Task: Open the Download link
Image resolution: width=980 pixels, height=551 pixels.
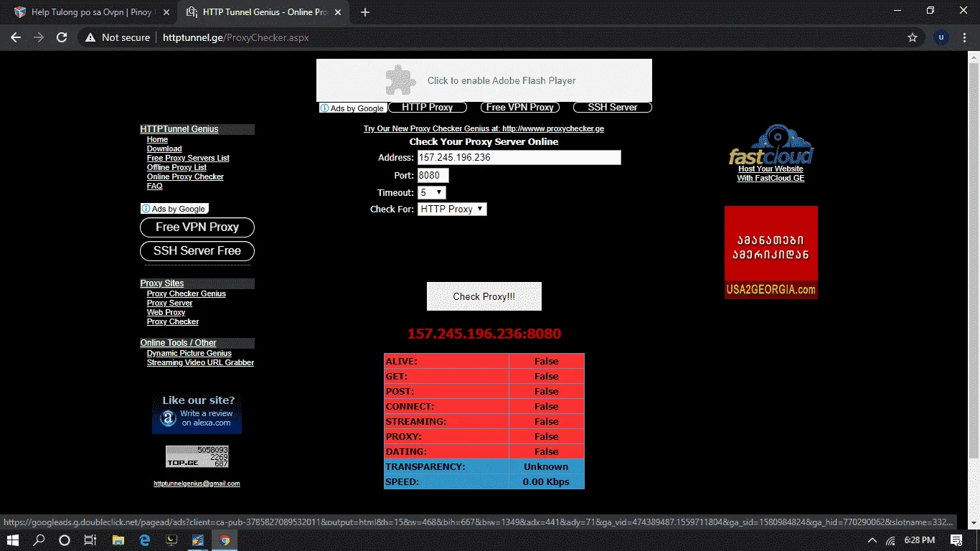Action: coord(164,149)
